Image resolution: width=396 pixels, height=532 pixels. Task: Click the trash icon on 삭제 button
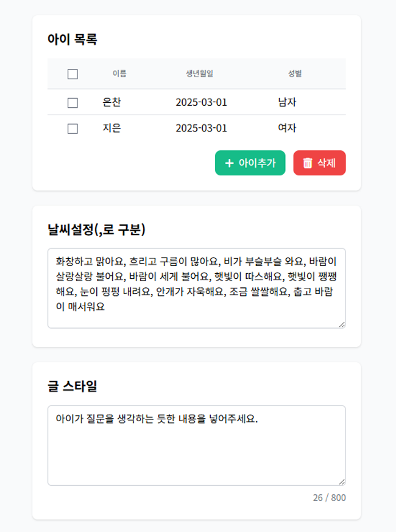coord(307,162)
